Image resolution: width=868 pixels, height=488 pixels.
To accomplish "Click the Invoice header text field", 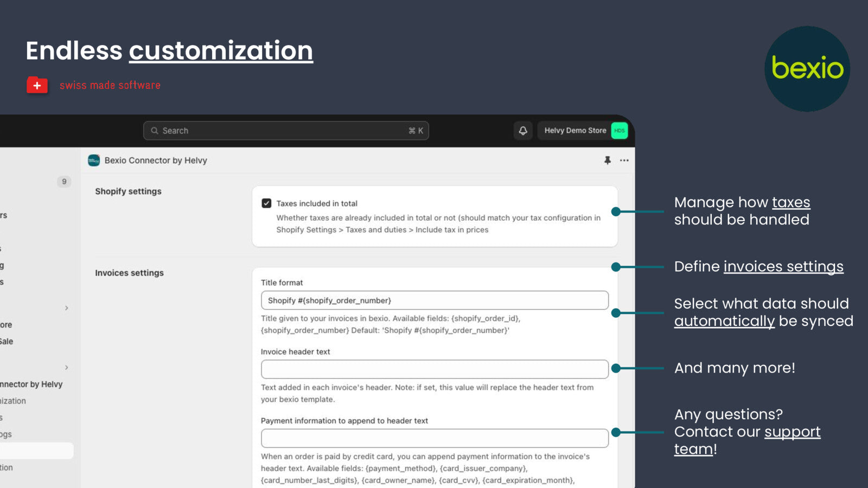I will (435, 369).
